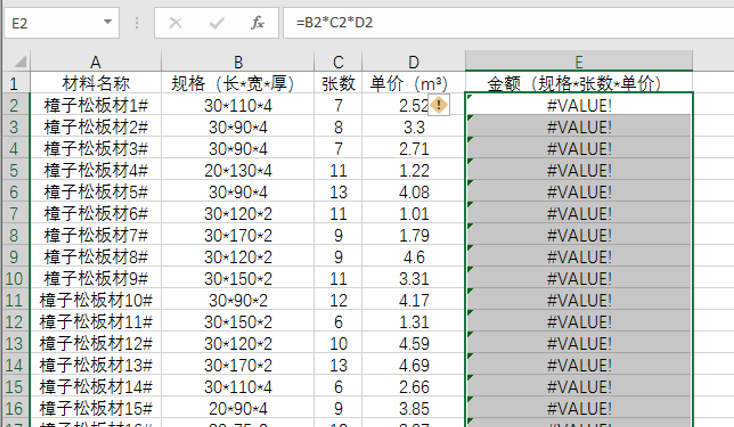The height and width of the screenshot is (427, 734).
Task: Select row 5 header
Action: [x=15, y=170]
